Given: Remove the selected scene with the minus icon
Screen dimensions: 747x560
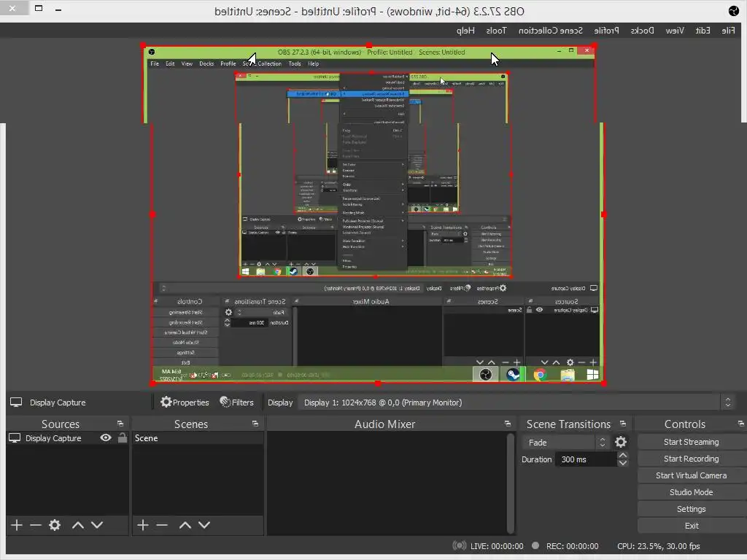Looking at the screenshot, I should coord(162,525).
